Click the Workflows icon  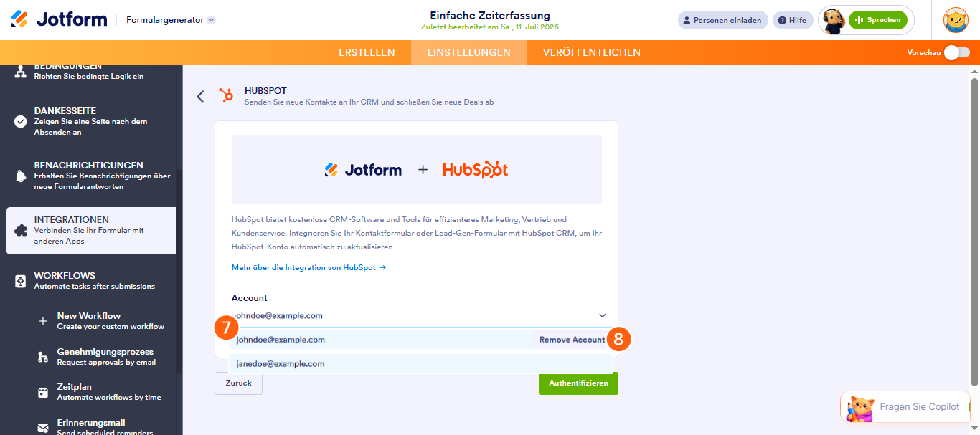click(21, 281)
